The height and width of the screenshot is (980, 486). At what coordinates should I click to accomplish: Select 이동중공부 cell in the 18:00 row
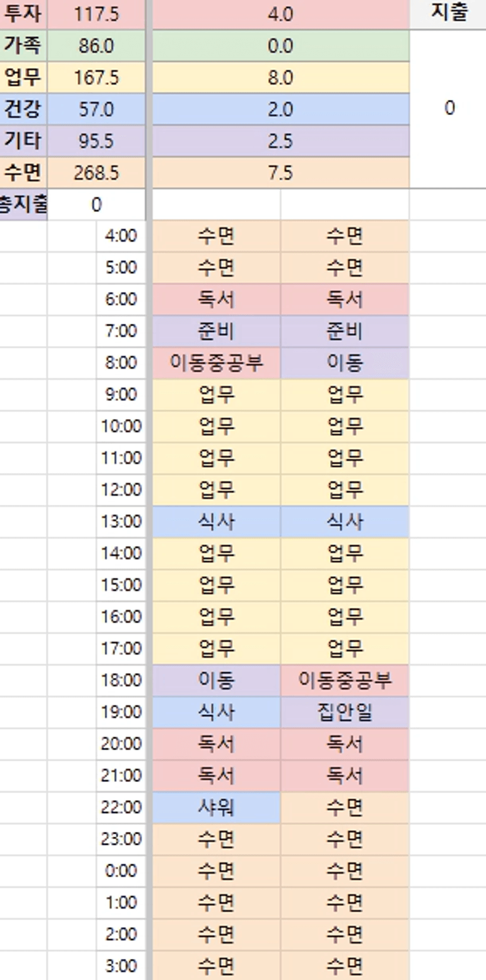344,680
